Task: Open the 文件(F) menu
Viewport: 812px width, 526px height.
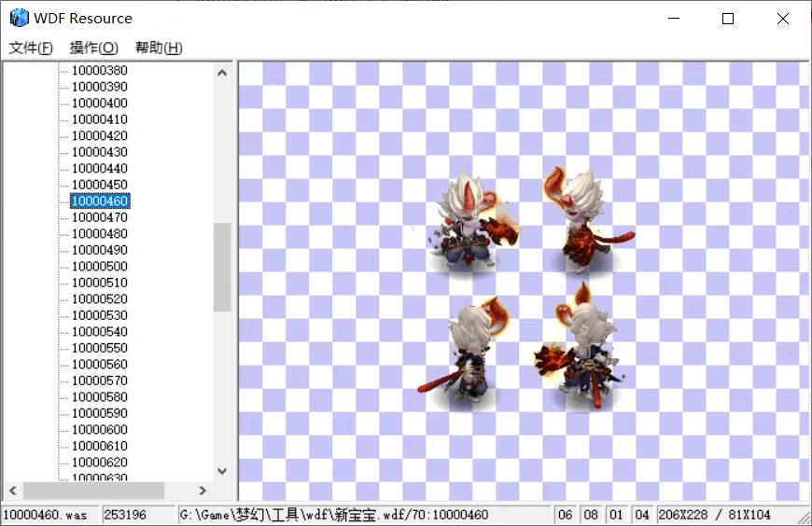Action: [x=31, y=48]
